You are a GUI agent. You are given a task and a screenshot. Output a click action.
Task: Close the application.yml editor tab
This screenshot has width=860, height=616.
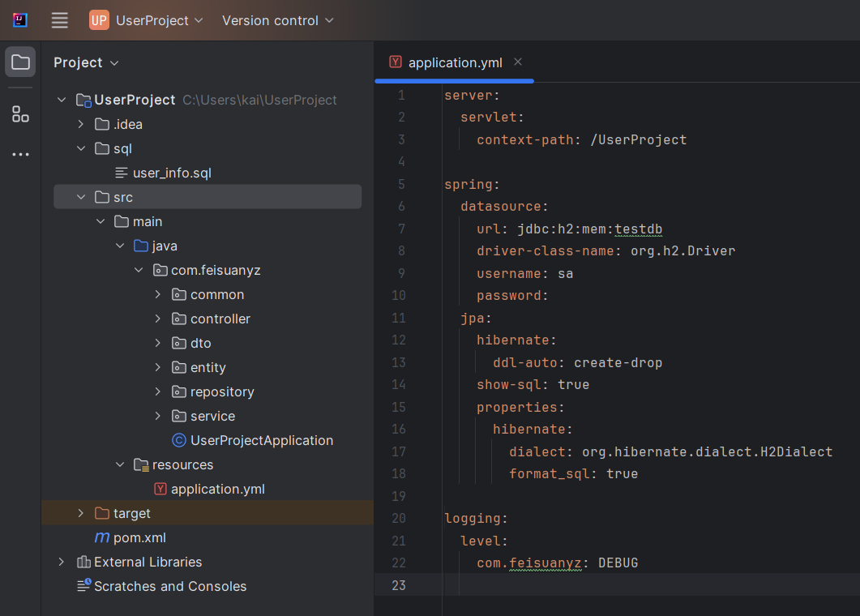click(x=518, y=62)
